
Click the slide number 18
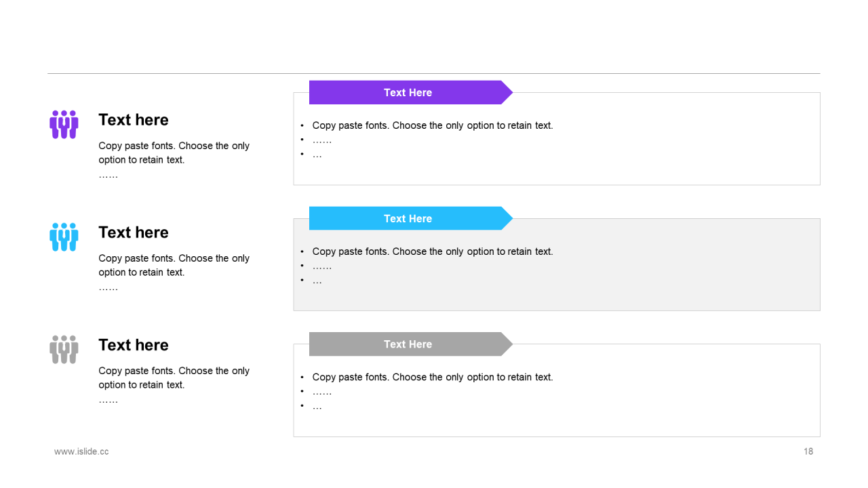[x=808, y=451]
